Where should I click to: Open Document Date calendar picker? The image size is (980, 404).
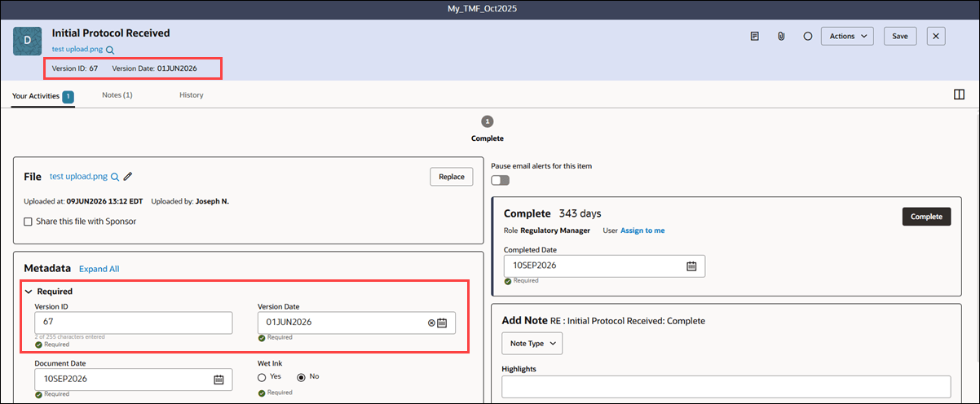click(219, 380)
